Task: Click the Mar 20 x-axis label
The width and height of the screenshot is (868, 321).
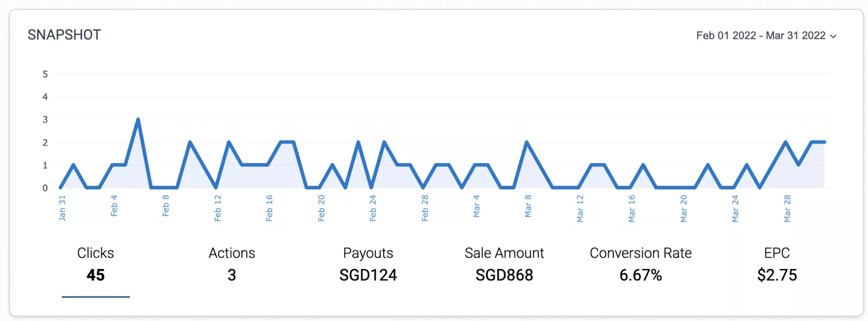Action: click(x=684, y=208)
